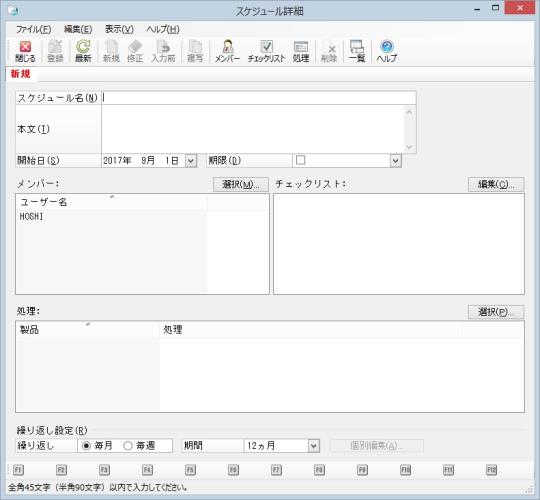The width and height of the screenshot is (540, 500).
Task: Click the チェックリスト 編集(C)... button
Action: (496, 184)
